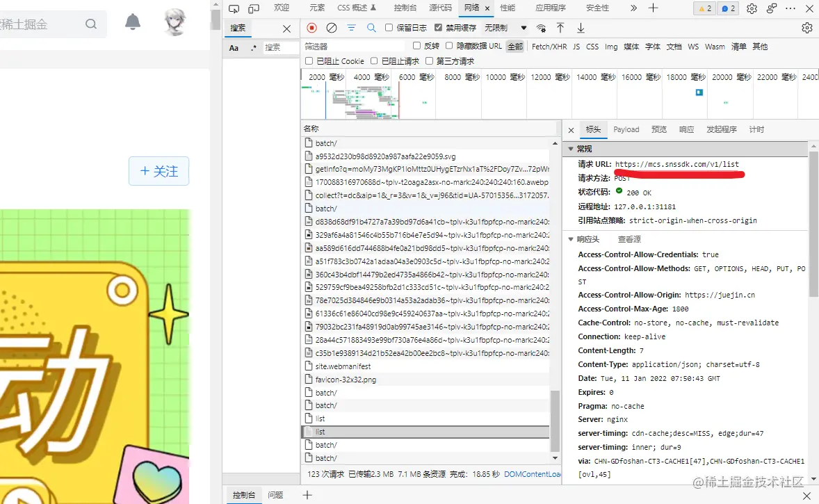Click the blue issues count badge
The width and height of the screenshot is (819, 504).
click(728, 8)
